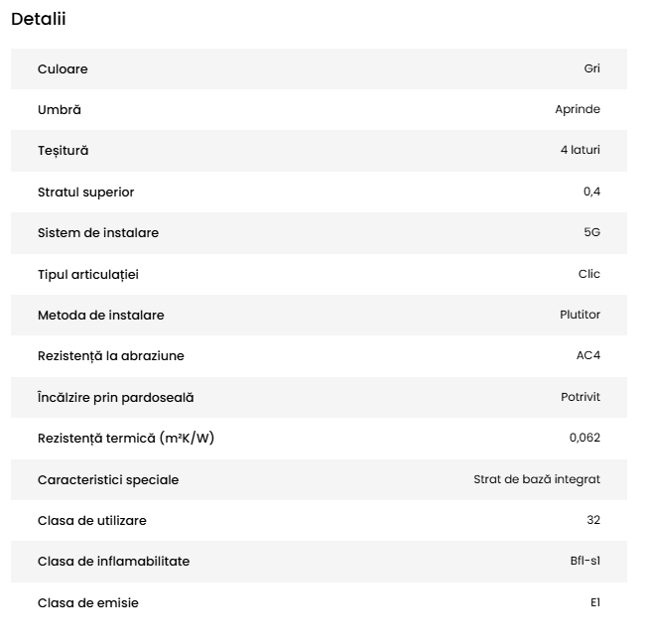Select the Rezistență la abraziune label
The width and height of the screenshot is (645, 644).
point(111,356)
